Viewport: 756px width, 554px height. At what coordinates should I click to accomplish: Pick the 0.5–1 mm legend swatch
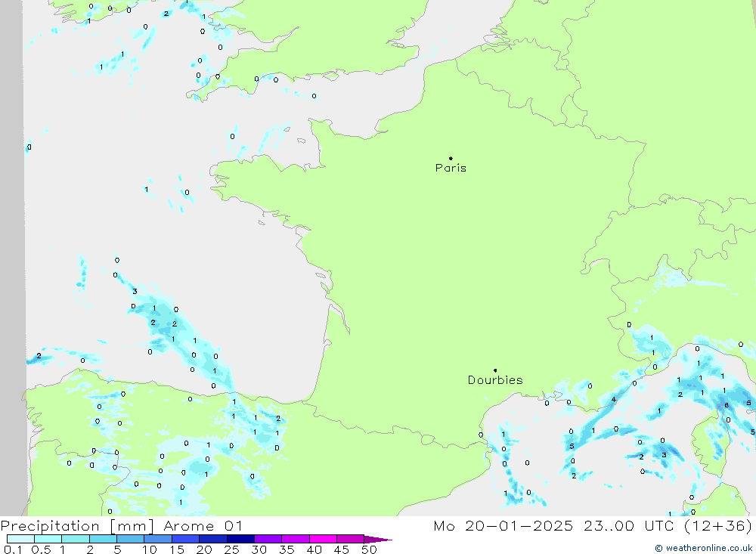(x=48, y=539)
